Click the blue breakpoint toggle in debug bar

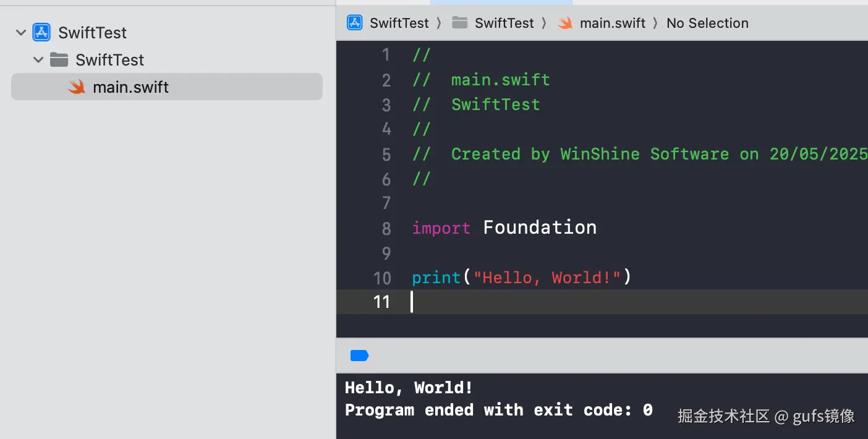point(359,356)
